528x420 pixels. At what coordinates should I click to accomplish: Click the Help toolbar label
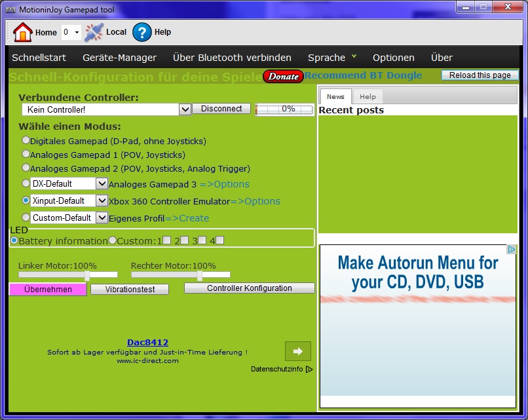pyautogui.click(x=162, y=32)
